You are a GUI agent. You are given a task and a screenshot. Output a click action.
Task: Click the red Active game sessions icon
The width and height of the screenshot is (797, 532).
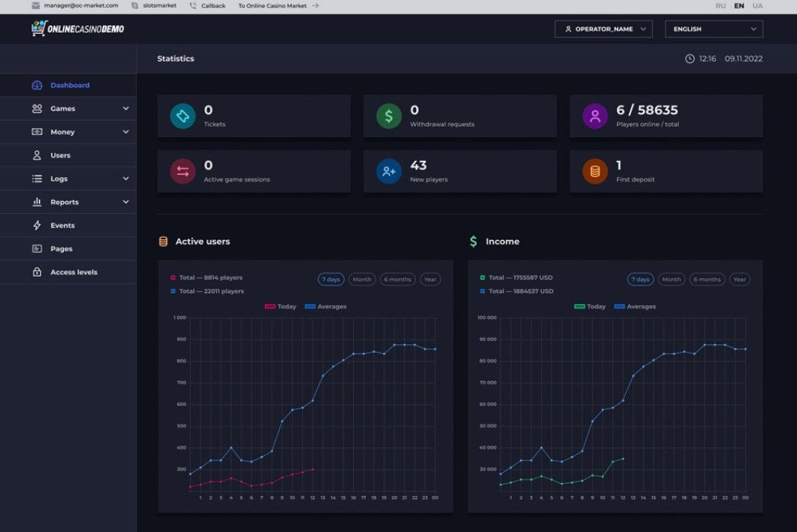point(182,172)
